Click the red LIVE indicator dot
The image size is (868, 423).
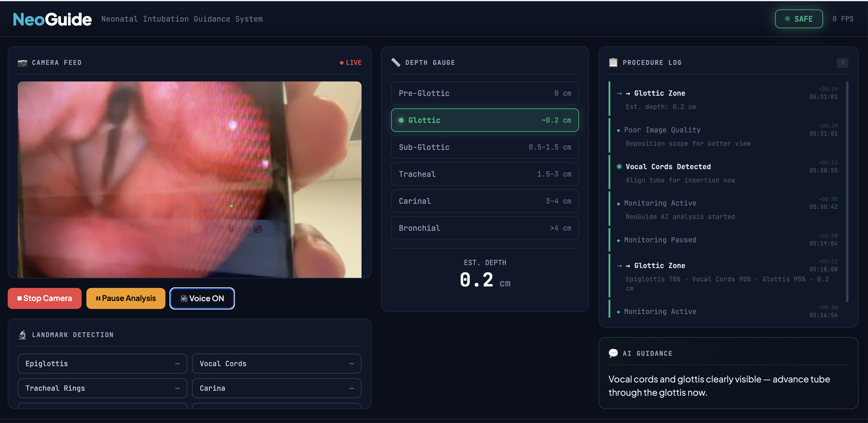[341, 63]
